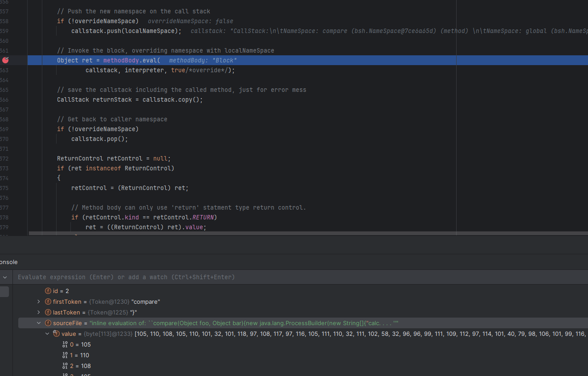Image resolution: width=588 pixels, height=376 pixels.
Task: Click the byte icon for array element 0
Action: [x=65, y=345]
